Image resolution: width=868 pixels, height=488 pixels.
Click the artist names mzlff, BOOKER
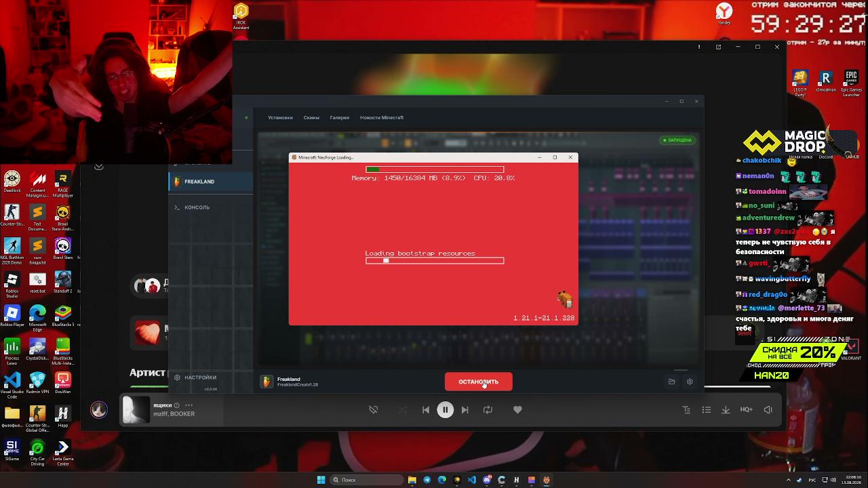[x=174, y=413]
